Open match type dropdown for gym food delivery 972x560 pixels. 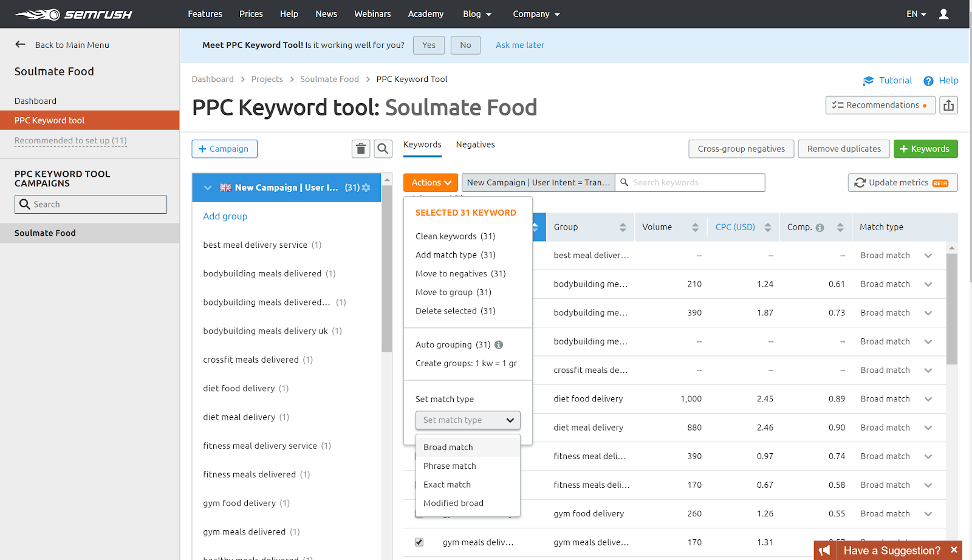[x=928, y=514]
